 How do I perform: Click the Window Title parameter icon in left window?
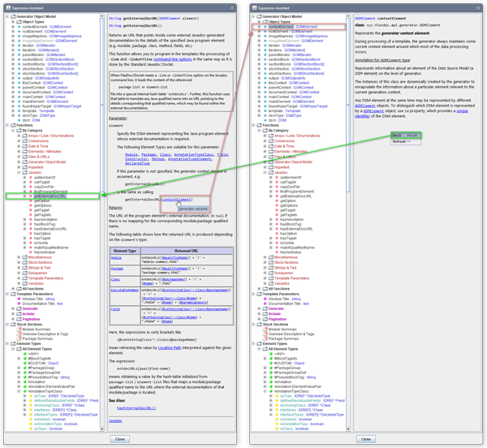tap(19, 298)
